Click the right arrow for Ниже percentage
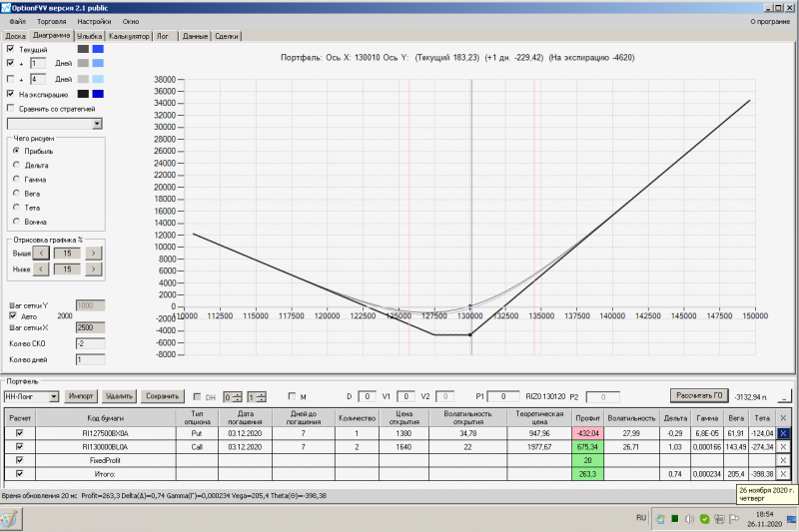This screenshot has height=532, width=799. pos(93,269)
